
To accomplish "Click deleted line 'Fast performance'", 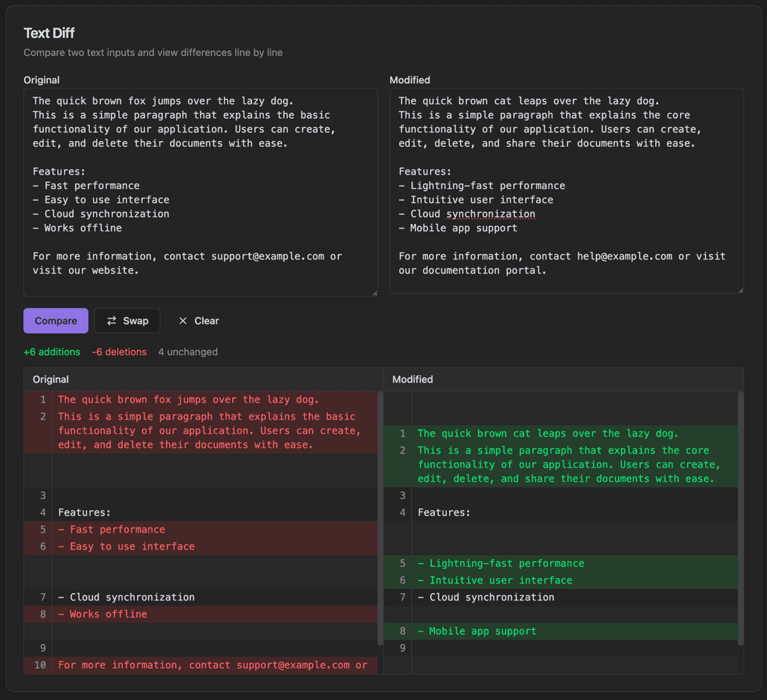I will point(112,529).
